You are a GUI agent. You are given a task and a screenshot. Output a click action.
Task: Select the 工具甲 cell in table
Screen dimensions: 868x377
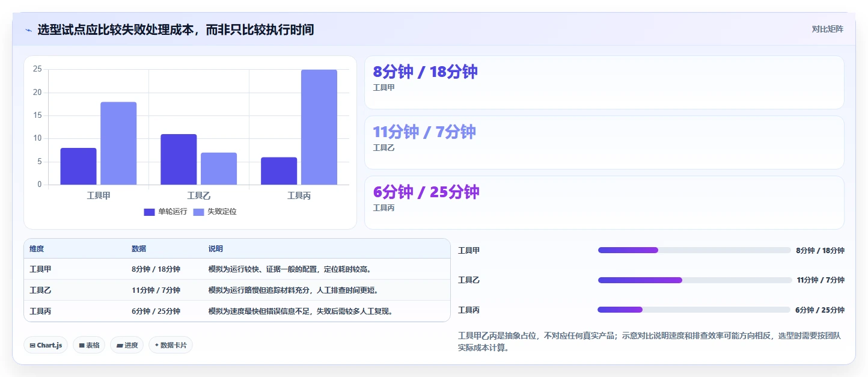(x=40, y=269)
